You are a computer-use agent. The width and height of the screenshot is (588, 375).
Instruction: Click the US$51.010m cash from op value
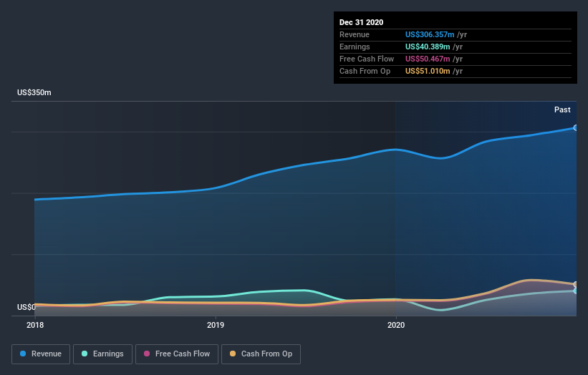click(428, 71)
